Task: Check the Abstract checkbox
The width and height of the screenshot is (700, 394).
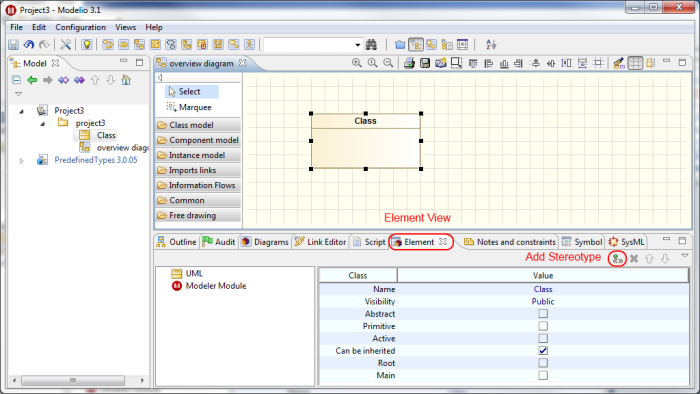Action: (543, 314)
